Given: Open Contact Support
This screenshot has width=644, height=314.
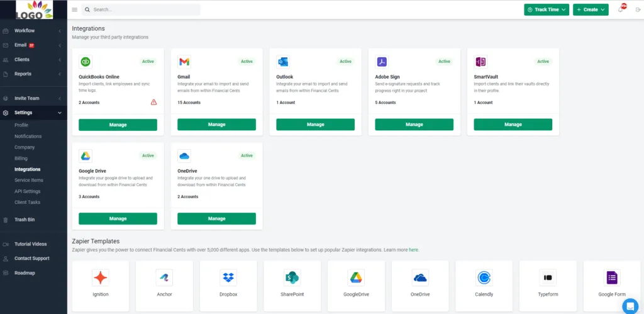Looking at the screenshot, I should [x=32, y=259].
